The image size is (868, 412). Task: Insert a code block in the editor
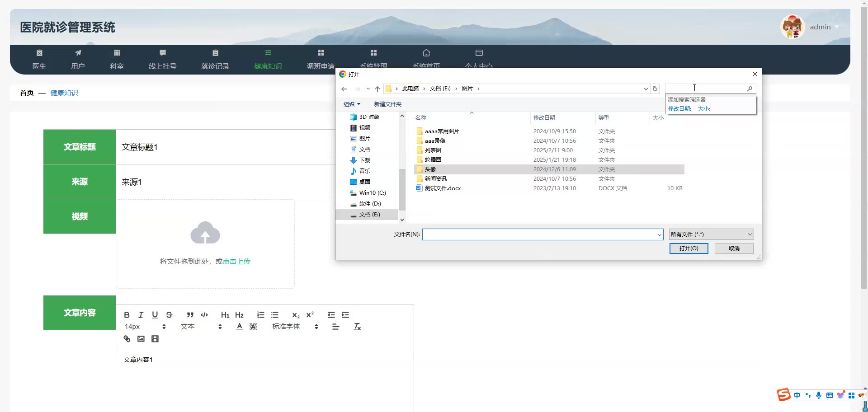pos(204,315)
